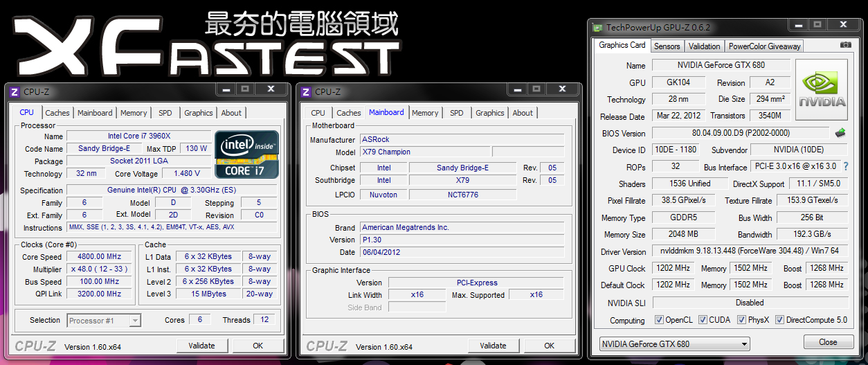Toggle the OpenCL checkbox
The image size is (868, 365).
click(660, 320)
